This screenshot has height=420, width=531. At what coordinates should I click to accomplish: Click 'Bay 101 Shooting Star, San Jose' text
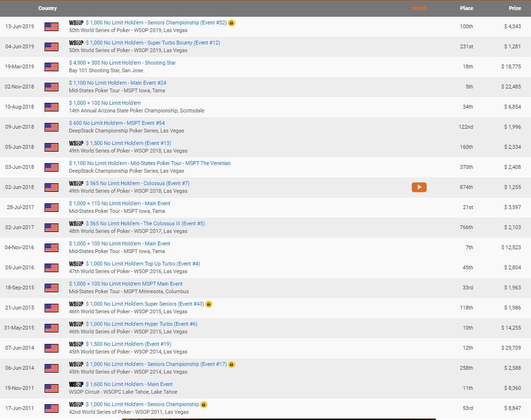tap(106, 70)
